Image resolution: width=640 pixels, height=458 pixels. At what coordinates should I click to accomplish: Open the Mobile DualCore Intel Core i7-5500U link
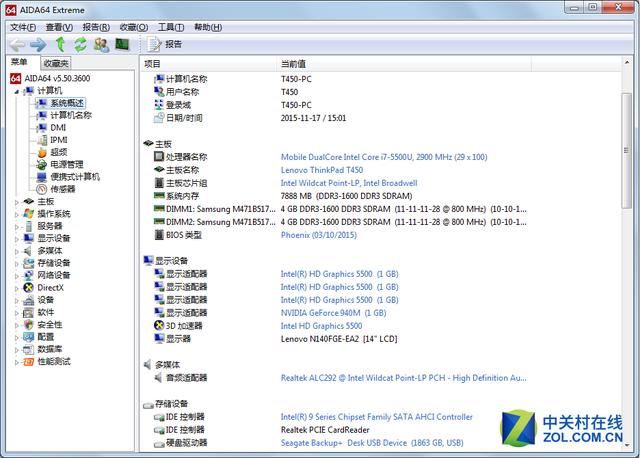pos(384,157)
